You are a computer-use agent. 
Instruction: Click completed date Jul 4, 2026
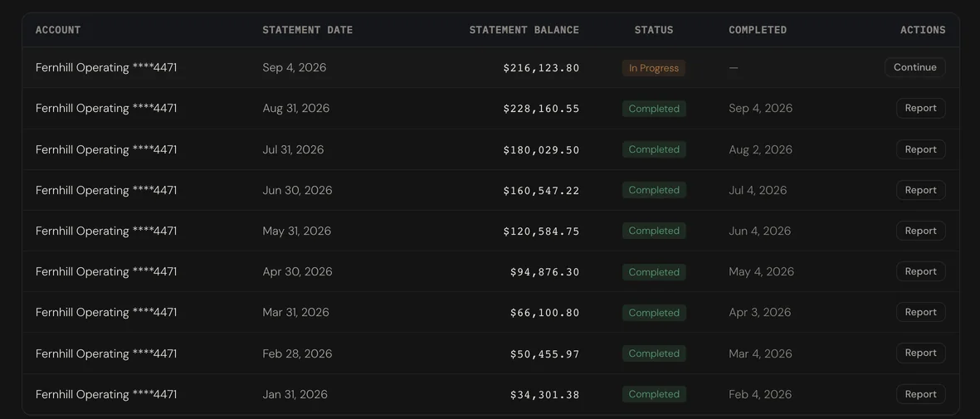758,190
